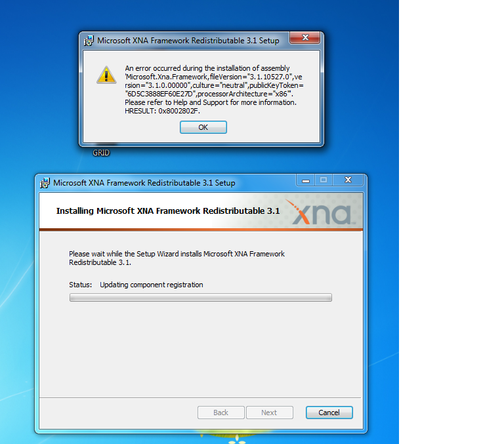Open the system menu icon of the Setup wizard window
Image resolution: width=504 pixels, height=444 pixels.
[45, 183]
